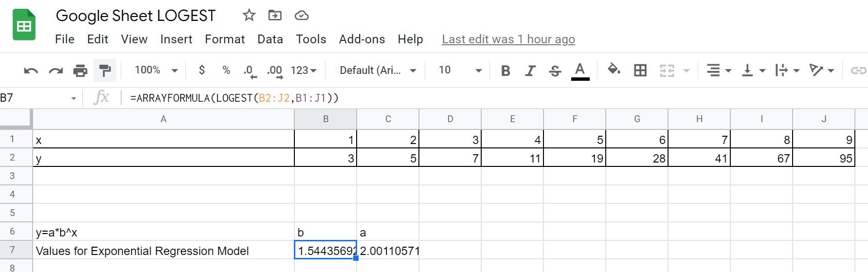Print the spreadsheet
This screenshot has height=272, width=868.
[80, 71]
